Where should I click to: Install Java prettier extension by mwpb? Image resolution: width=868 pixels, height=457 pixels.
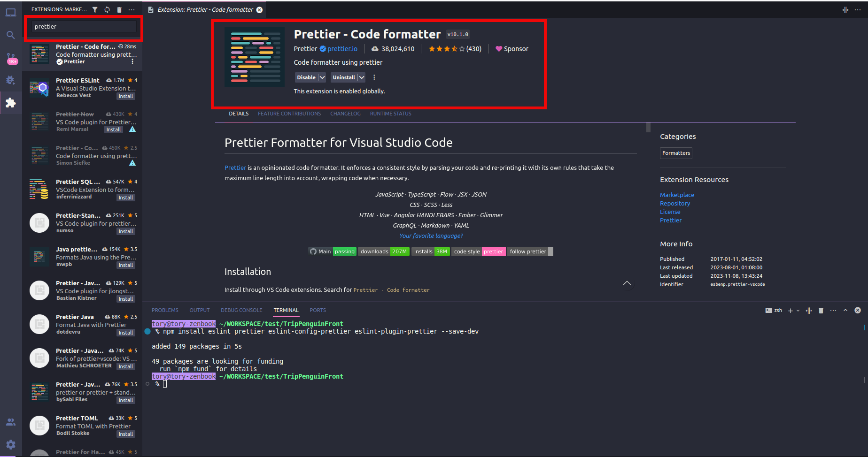pyautogui.click(x=126, y=265)
